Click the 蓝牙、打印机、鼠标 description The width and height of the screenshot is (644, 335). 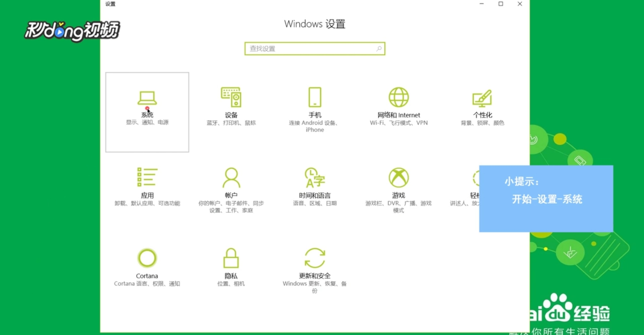click(x=231, y=123)
